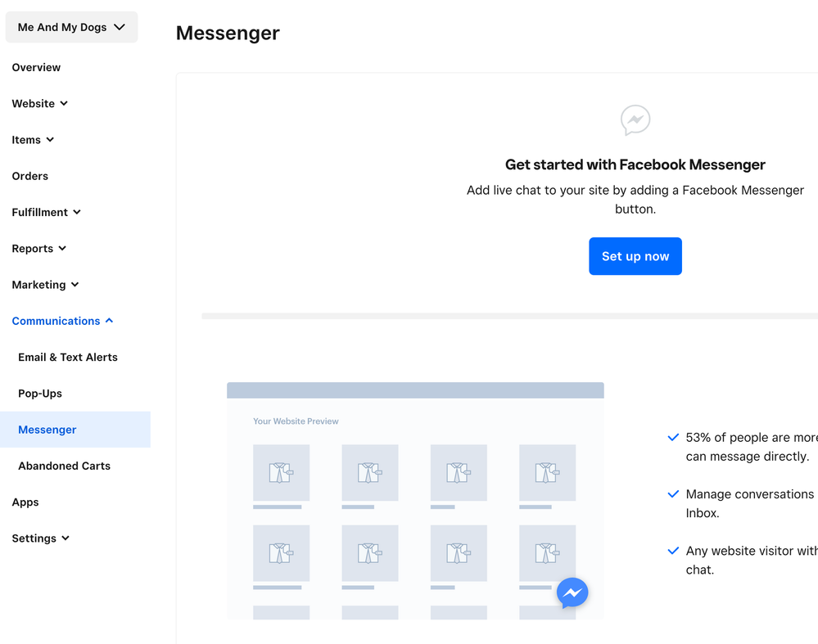Click the gray Messenger logo at top
This screenshot has width=818, height=644.
pos(635,120)
